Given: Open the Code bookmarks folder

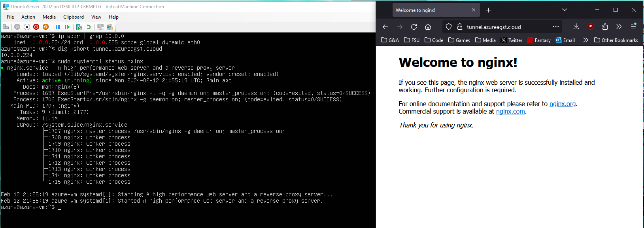Looking at the screenshot, I should pos(434,40).
